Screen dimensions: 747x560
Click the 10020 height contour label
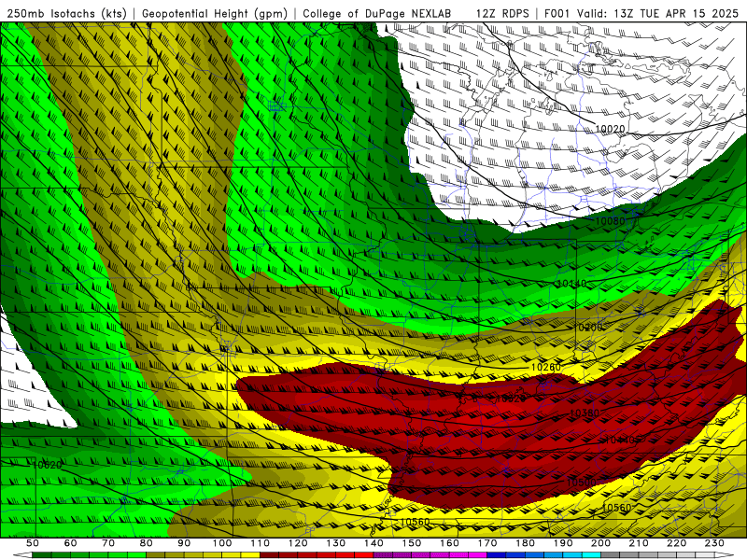(x=610, y=129)
